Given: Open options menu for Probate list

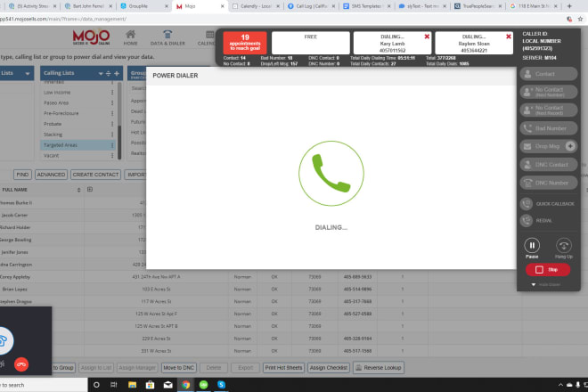Looking at the screenshot, I should click(x=111, y=123).
